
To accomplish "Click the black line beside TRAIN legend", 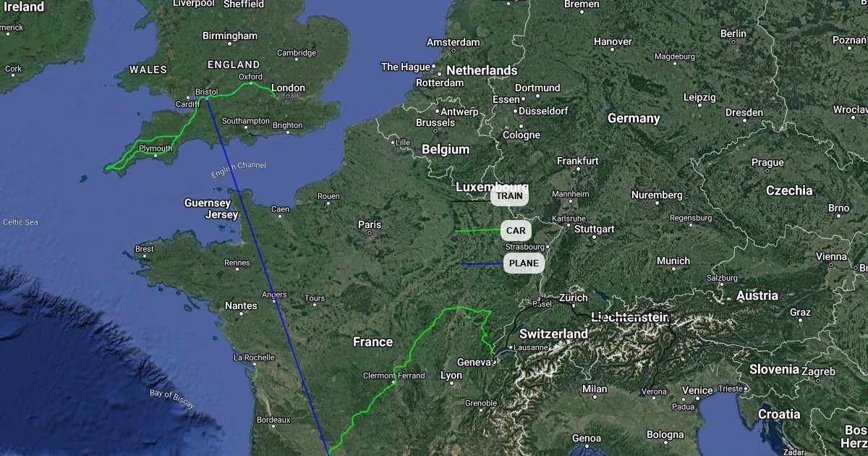I will [x=472, y=200].
